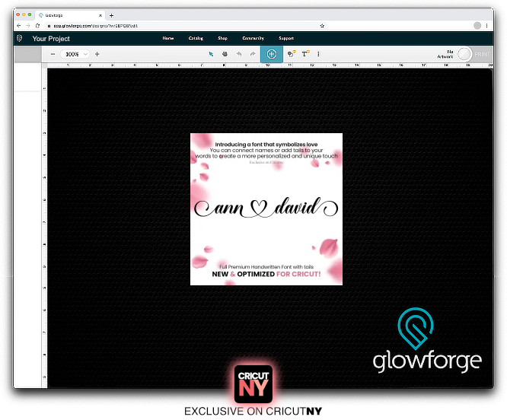
Task: Go forward in the browser
Action: (28, 26)
